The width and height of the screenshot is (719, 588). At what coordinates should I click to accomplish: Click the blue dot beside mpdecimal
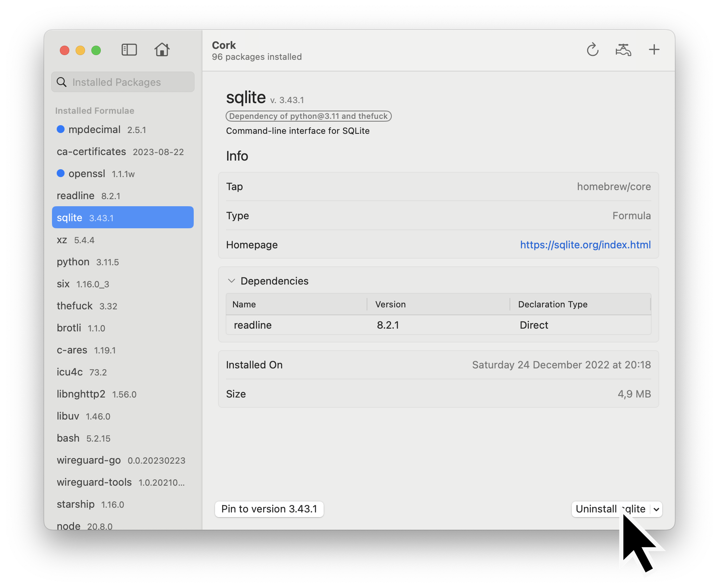[61, 129]
